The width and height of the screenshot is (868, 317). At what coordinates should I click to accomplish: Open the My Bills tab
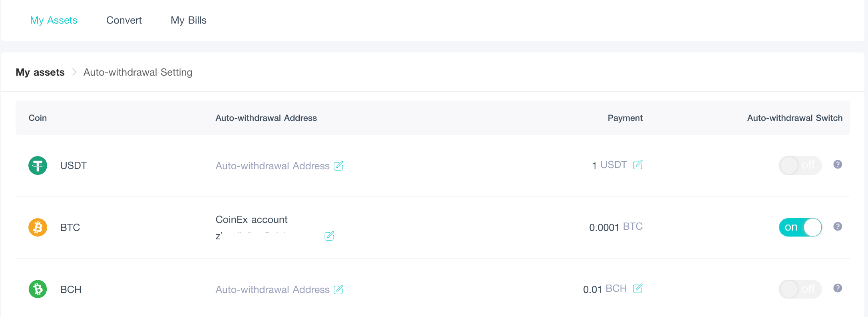tap(188, 20)
